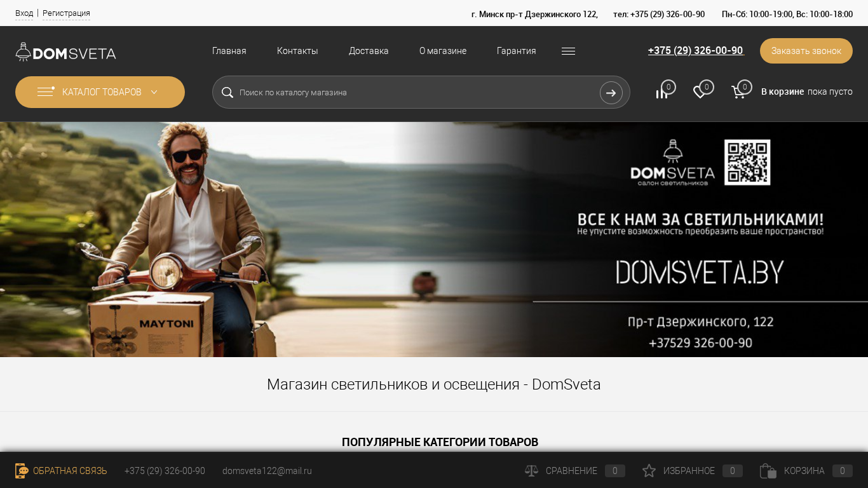Click the header phone number +375 (29) 326-00-90
The image size is (868, 488).
696,51
